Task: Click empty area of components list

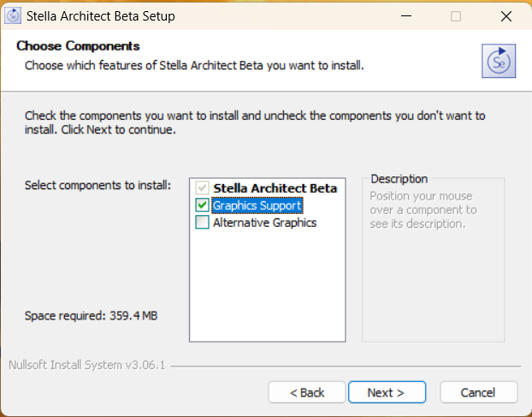Action: 268,285
